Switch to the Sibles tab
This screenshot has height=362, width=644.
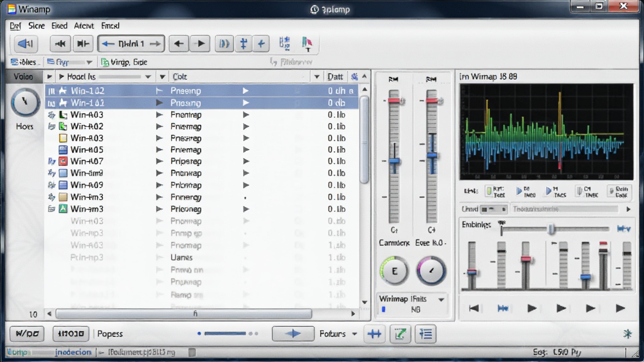[25, 62]
